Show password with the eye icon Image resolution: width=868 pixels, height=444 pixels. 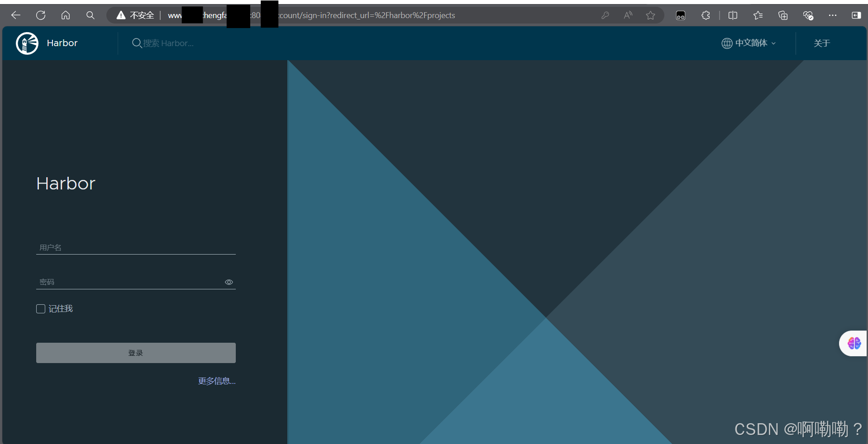(229, 282)
